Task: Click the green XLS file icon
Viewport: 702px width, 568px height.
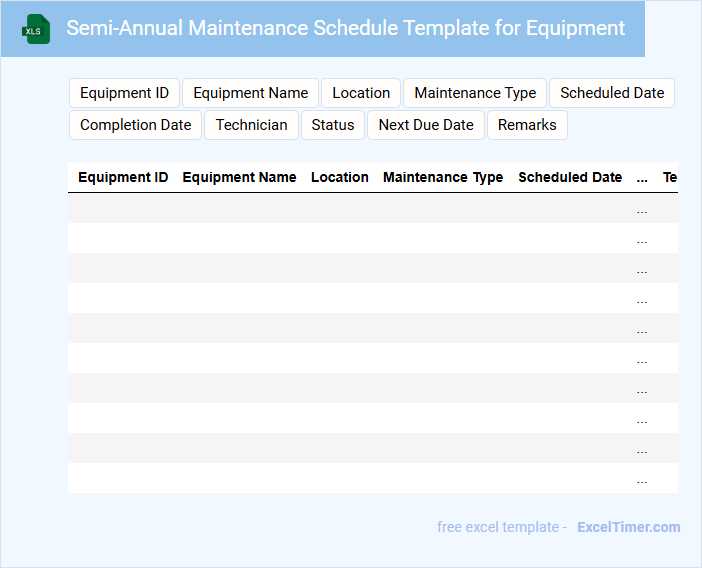Action: pyautogui.click(x=37, y=29)
